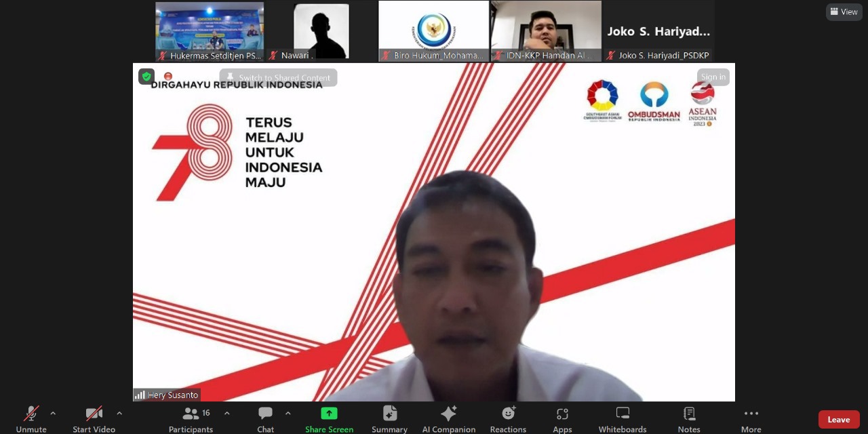868x434 pixels.
Task: Open the Reactions picker
Action: [x=508, y=419]
